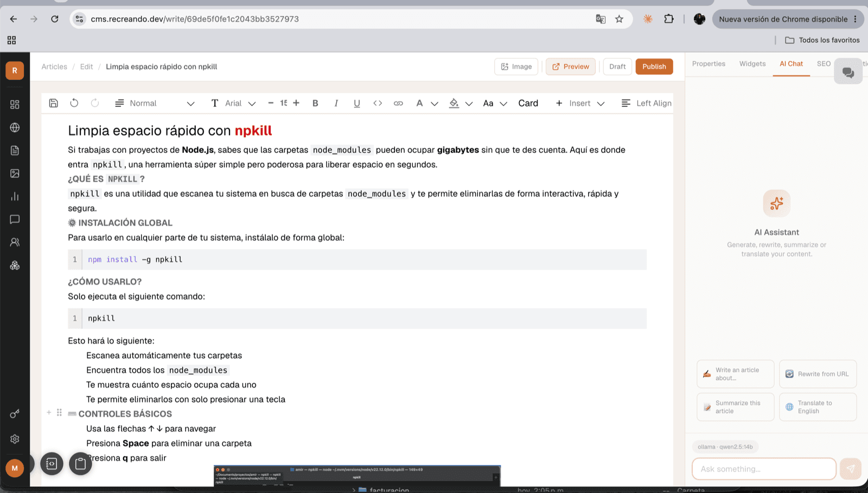Open the Insert dropdown menu
This screenshot has height=493, width=868.
[x=580, y=103]
